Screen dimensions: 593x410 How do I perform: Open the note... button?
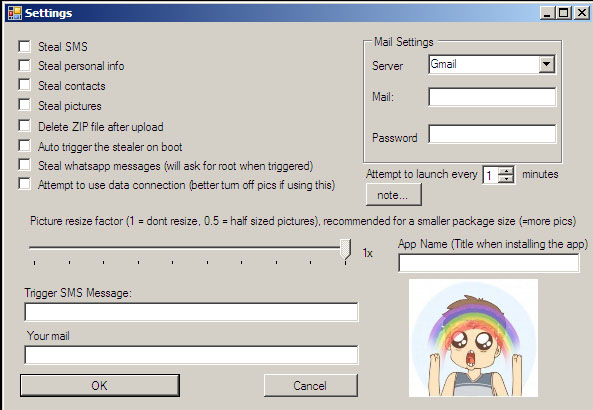pyautogui.click(x=393, y=195)
